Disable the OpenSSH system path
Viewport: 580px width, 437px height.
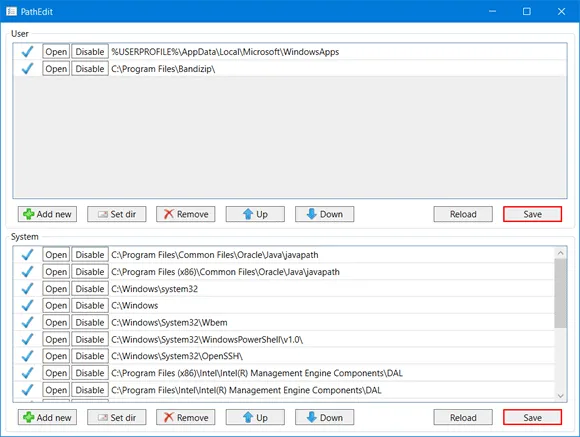(90, 356)
